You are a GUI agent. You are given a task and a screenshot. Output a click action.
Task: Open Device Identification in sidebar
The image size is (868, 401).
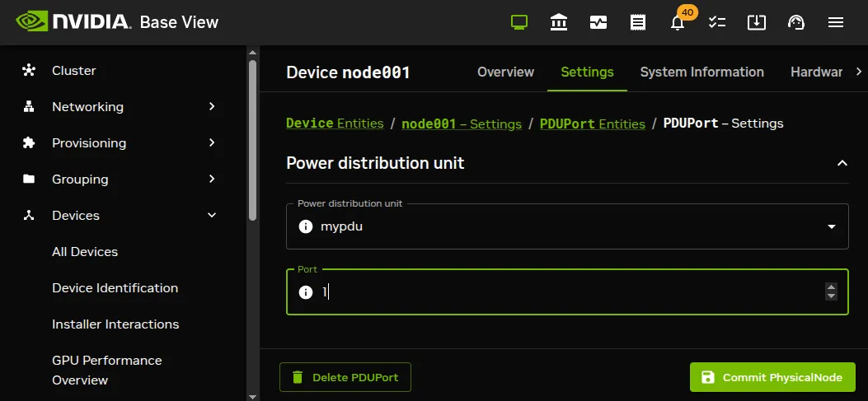point(115,288)
